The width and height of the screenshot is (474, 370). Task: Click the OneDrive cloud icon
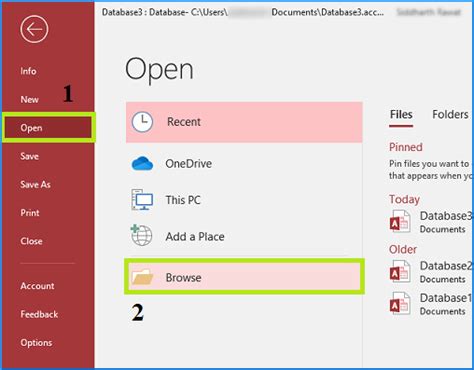pyautogui.click(x=142, y=164)
